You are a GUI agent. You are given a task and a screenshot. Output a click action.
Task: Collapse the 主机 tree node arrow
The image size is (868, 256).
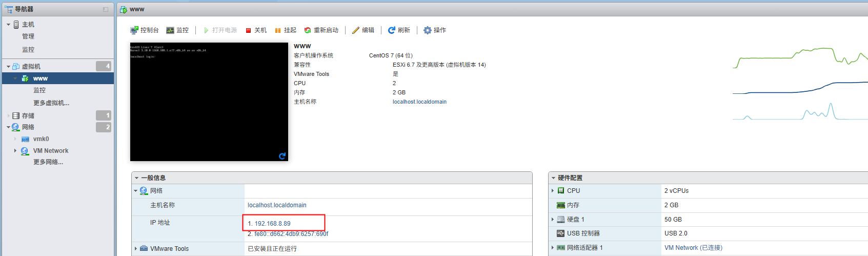click(8, 25)
